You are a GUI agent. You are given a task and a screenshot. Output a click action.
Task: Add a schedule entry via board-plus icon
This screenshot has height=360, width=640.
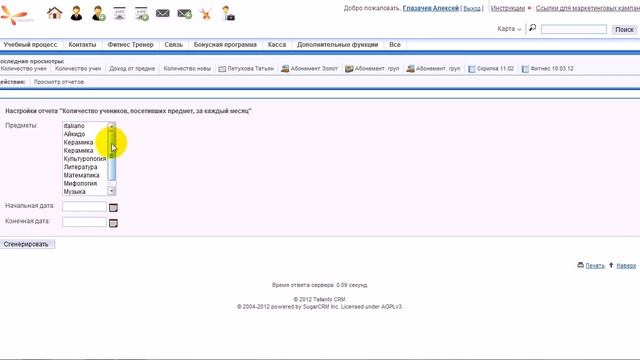pos(142,13)
